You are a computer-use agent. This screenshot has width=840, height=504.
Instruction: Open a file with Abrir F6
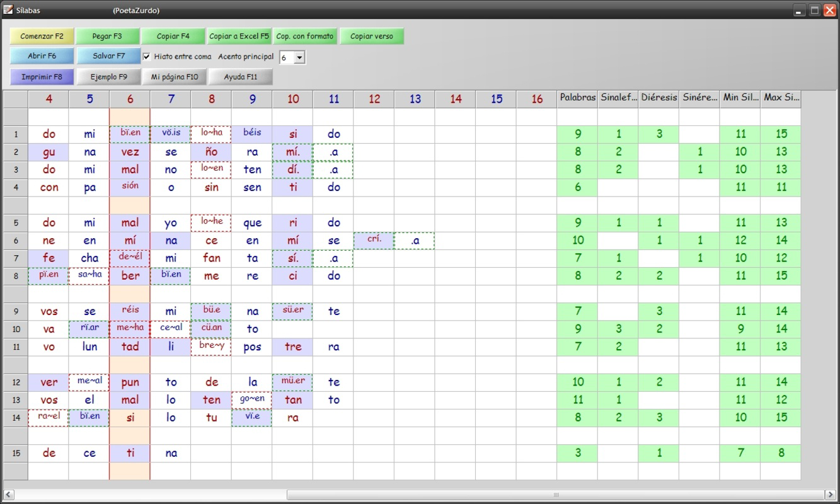[x=42, y=56]
